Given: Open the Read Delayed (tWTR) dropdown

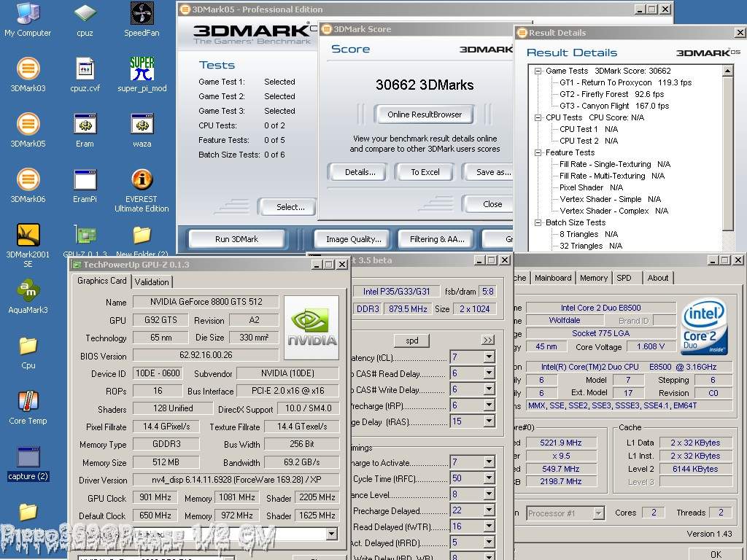Looking at the screenshot, I should 489,526.
